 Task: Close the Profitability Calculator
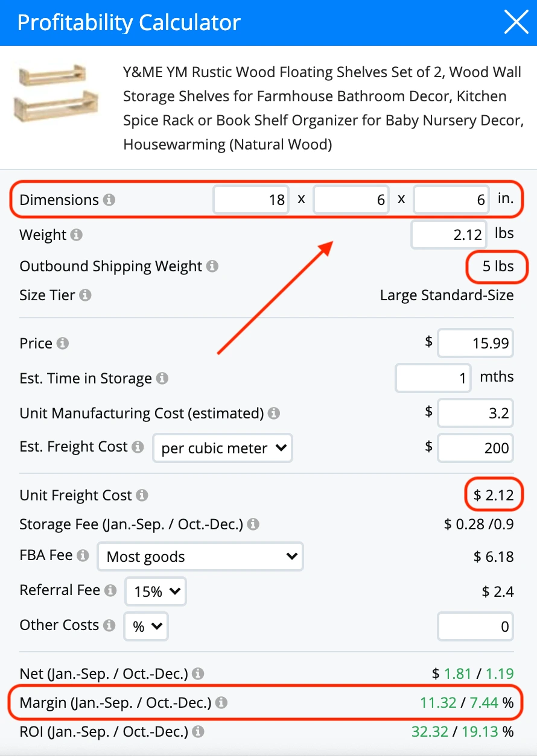point(516,22)
